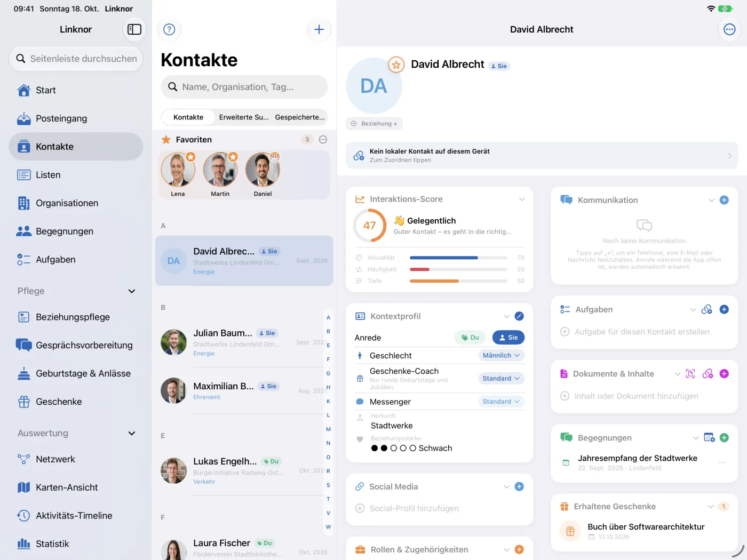Toggle the sidebar visibility icon
This screenshot has width=747, height=560.
(x=134, y=29)
